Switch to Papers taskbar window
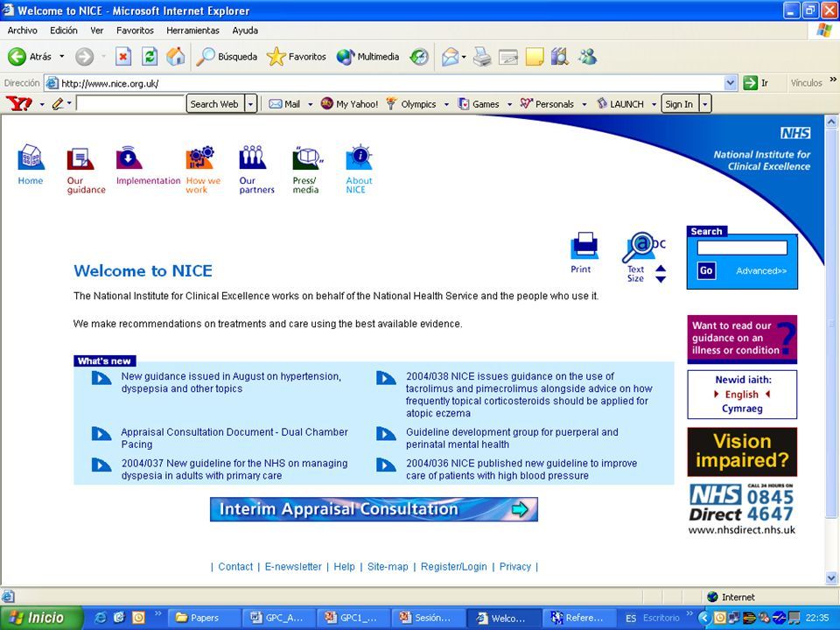Viewport: 840px width, 630px height. (203, 618)
